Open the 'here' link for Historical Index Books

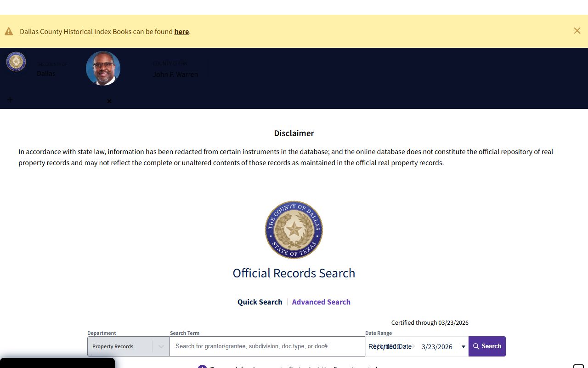tap(181, 32)
